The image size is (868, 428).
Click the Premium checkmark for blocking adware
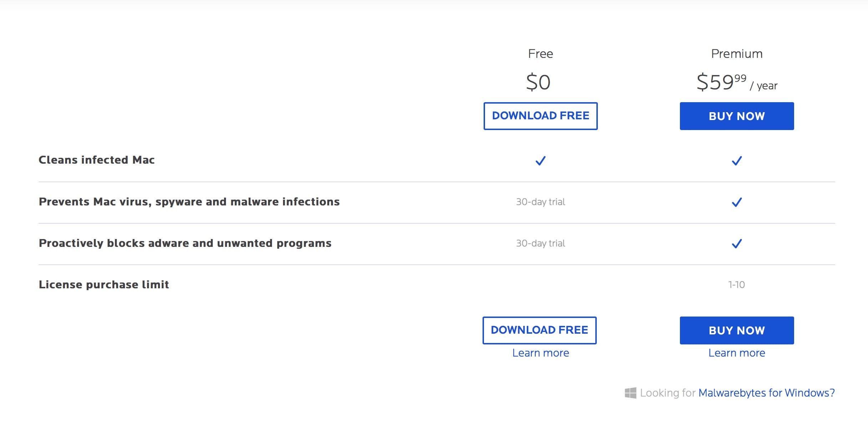point(737,244)
